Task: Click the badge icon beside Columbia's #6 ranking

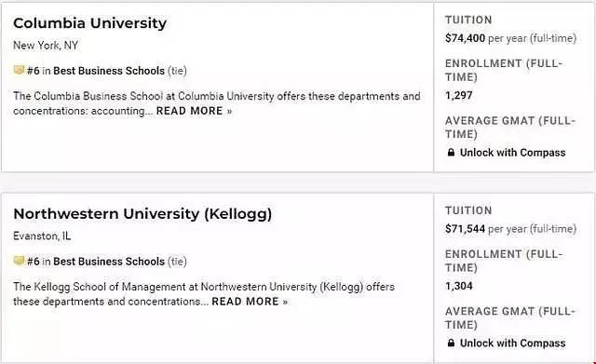Action: click(x=19, y=70)
